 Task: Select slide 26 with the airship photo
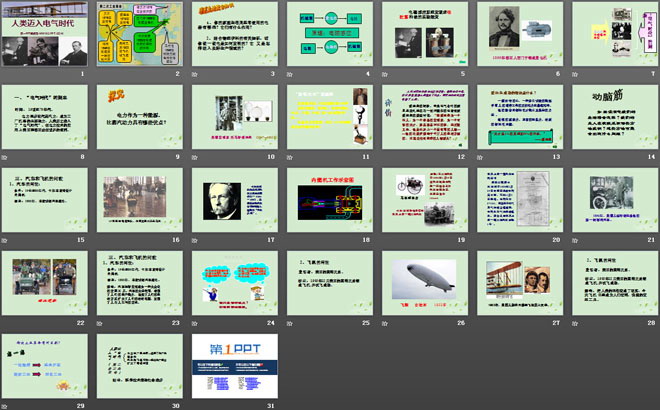pyautogui.click(x=425, y=283)
